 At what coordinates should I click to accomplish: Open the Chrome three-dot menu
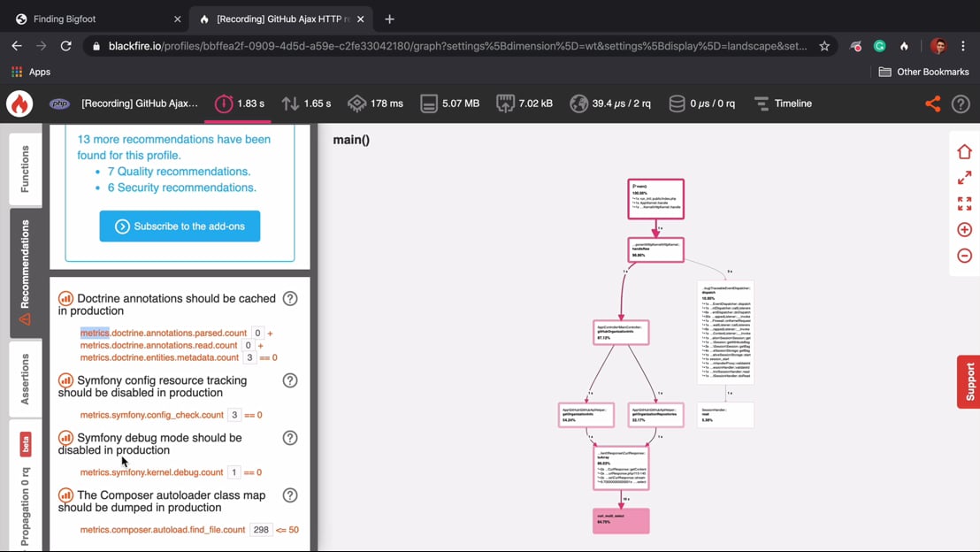[963, 46]
